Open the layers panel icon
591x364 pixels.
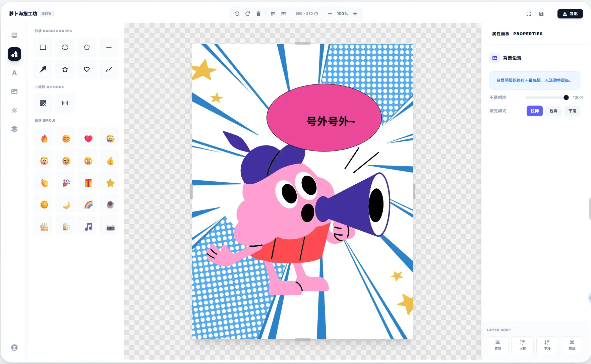point(14,129)
